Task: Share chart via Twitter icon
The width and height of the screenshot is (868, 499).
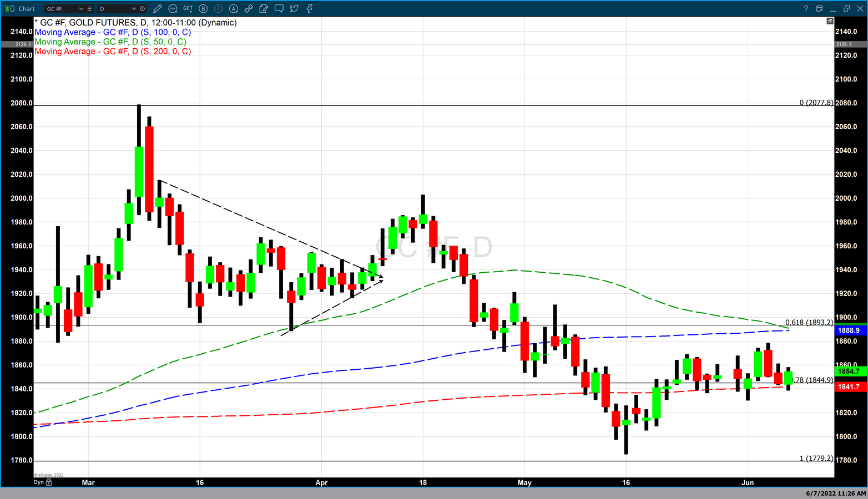Action: click(294, 8)
